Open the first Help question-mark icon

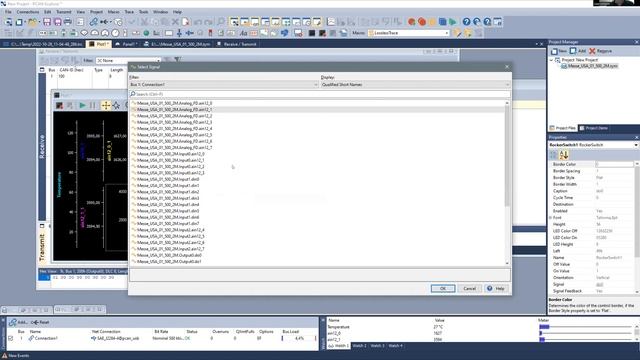tap(467, 22)
